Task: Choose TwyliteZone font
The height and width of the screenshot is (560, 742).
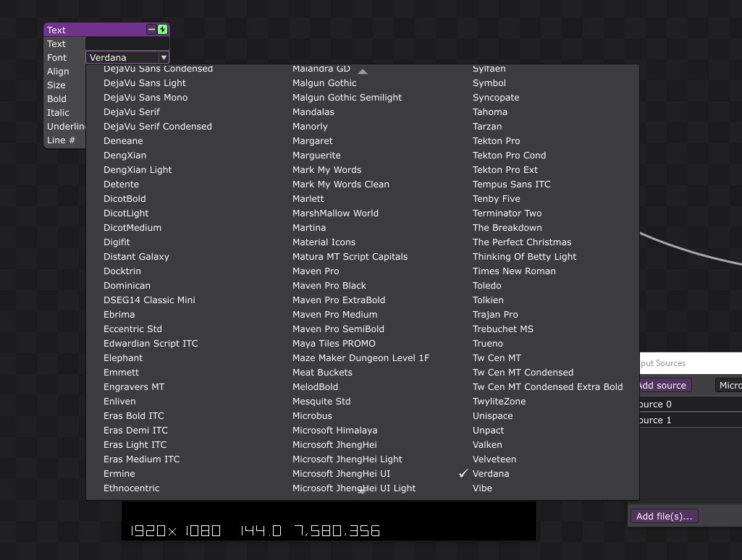Action: click(499, 401)
